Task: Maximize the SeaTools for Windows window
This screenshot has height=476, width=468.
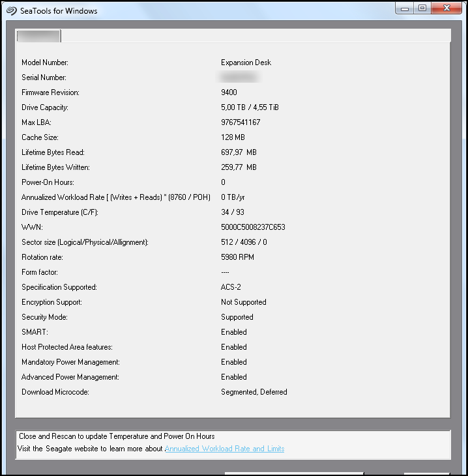Action: 422,8
